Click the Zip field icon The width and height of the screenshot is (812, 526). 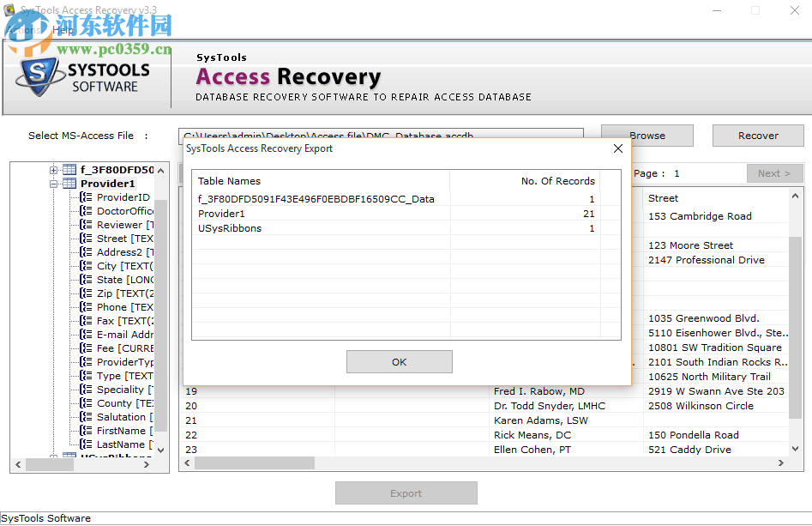click(x=84, y=293)
